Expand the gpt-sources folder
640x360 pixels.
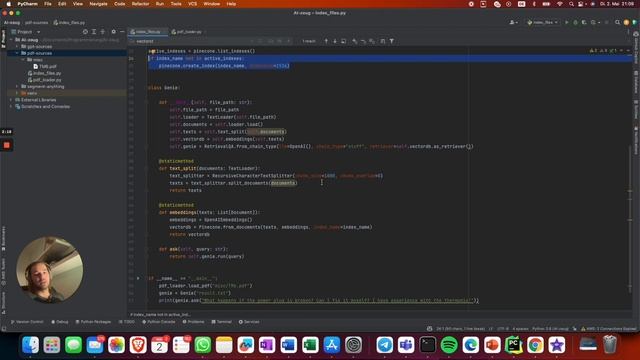(x=17, y=47)
